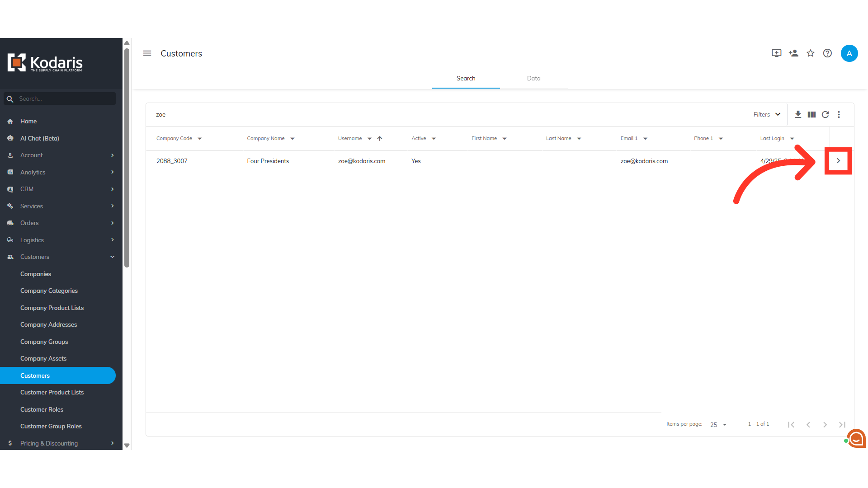This screenshot has height=488, width=868.
Task: Click the sidebar vertical scrollbar
Action: (127, 158)
